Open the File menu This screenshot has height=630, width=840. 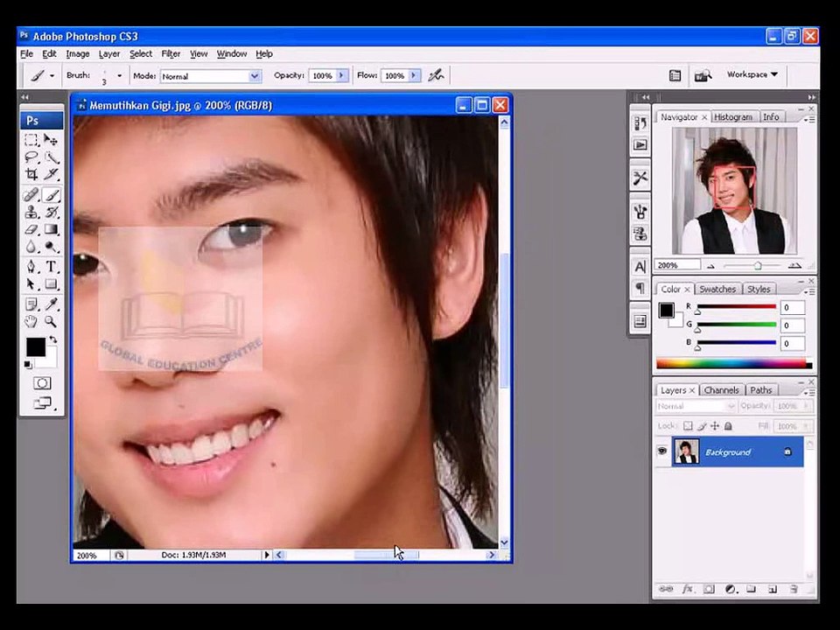[27, 53]
